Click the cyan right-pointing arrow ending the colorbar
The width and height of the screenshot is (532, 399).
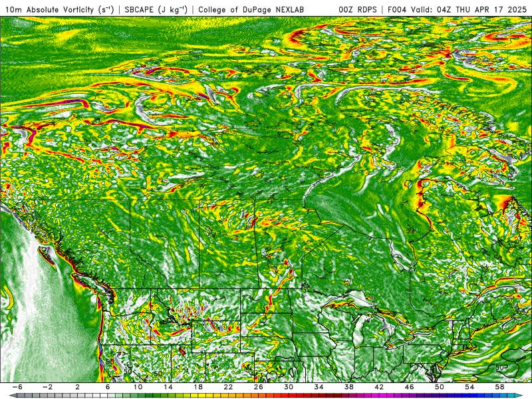click(519, 396)
